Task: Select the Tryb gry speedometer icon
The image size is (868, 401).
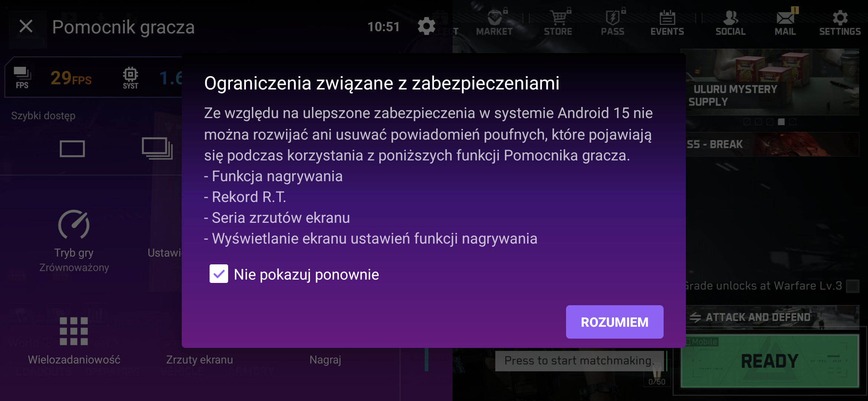Action: click(x=74, y=225)
